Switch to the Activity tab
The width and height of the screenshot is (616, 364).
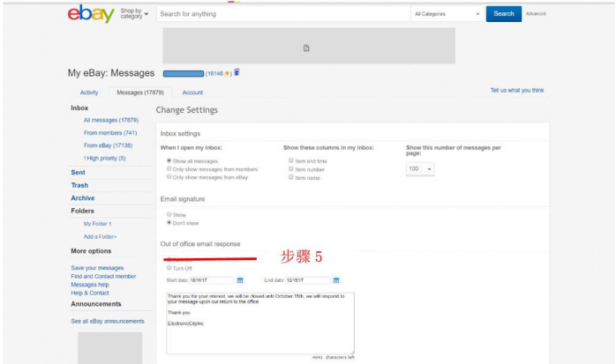[x=89, y=93]
